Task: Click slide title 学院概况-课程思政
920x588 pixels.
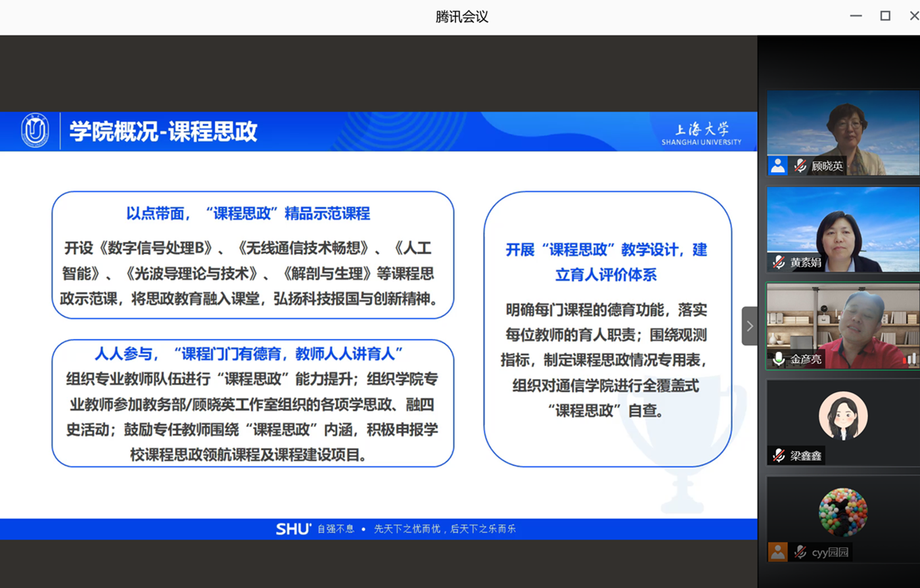Action: tap(164, 131)
